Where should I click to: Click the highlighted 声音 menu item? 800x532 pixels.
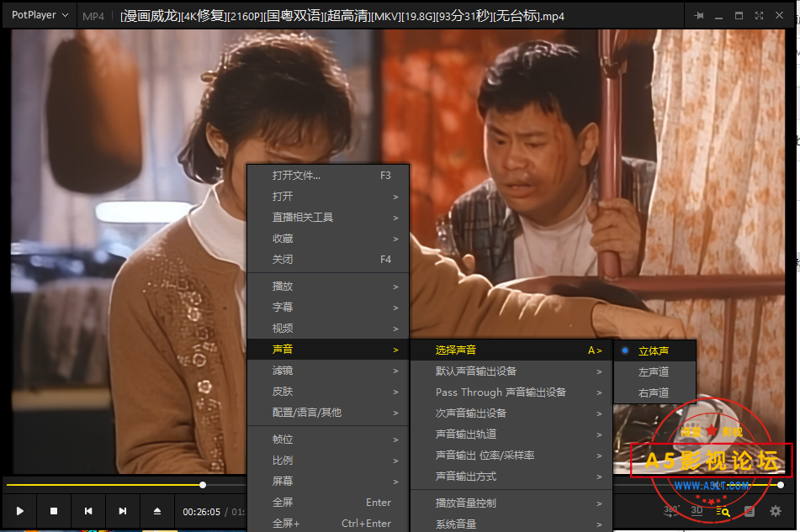coord(328,350)
